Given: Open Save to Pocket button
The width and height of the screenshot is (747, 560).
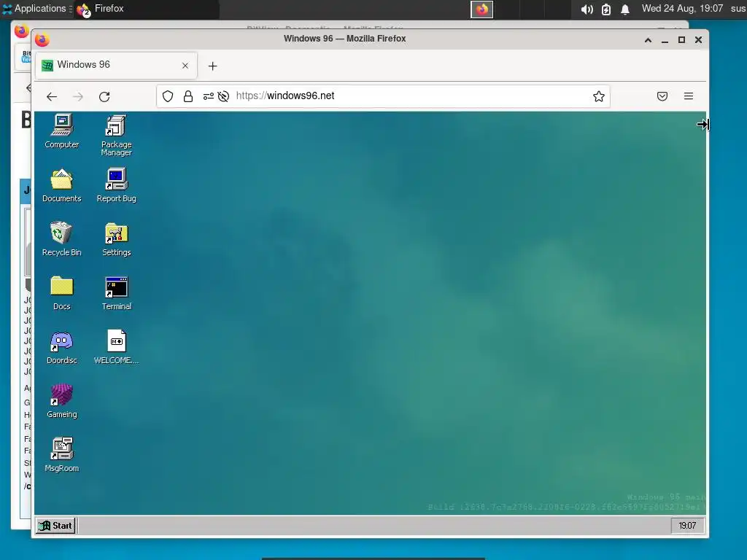Looking at the screenshot, I should point(662,96).
